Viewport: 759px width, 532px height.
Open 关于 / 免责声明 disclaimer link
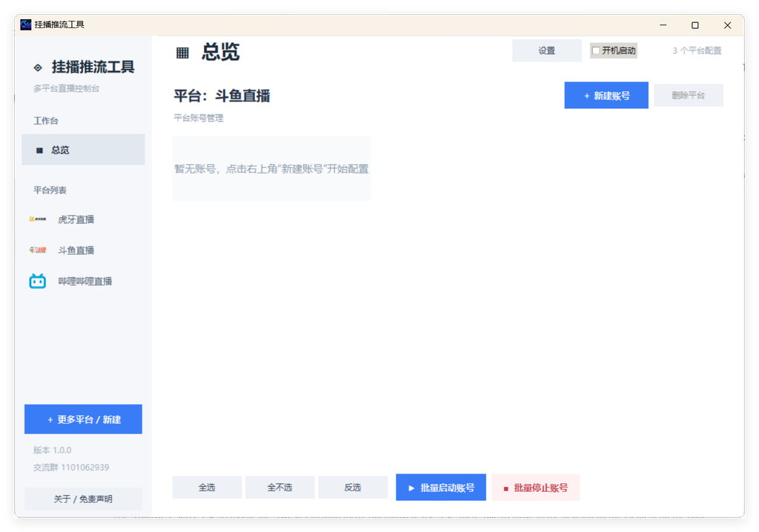[83, 499]
